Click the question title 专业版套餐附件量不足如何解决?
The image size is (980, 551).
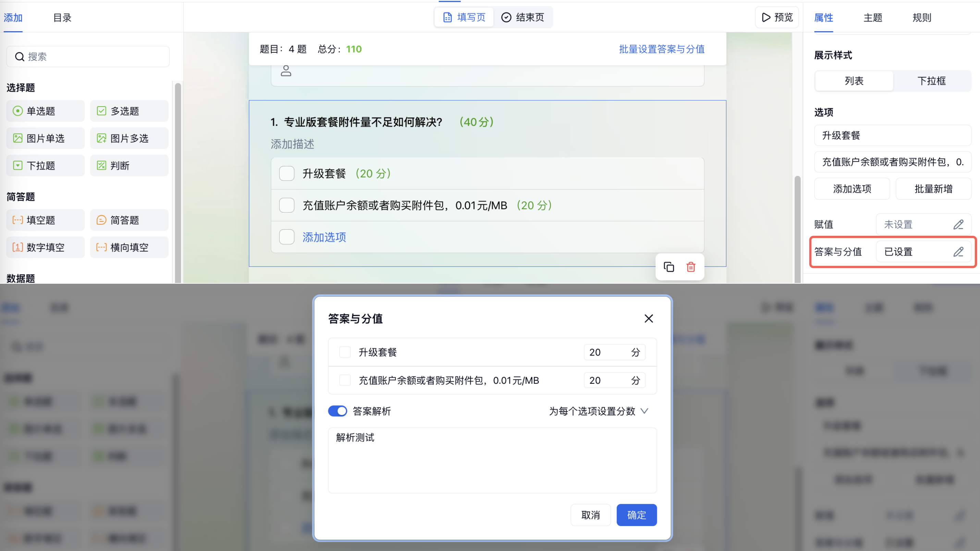[x=363, y=122]
